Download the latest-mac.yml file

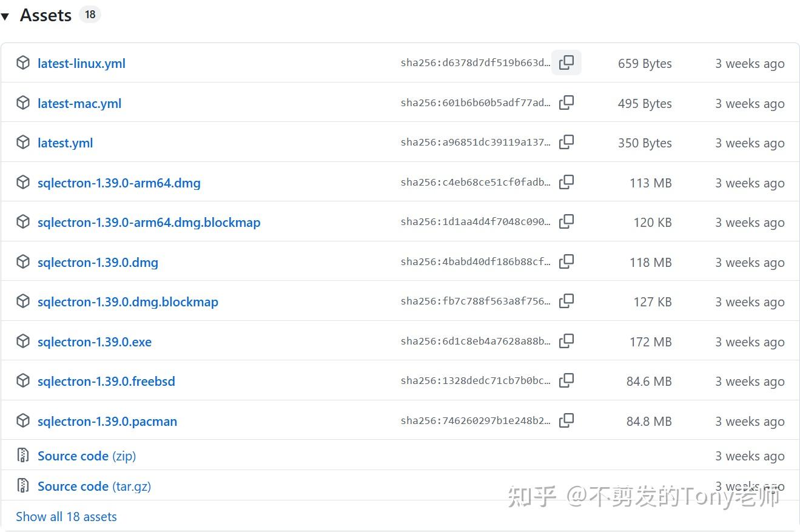79,104
